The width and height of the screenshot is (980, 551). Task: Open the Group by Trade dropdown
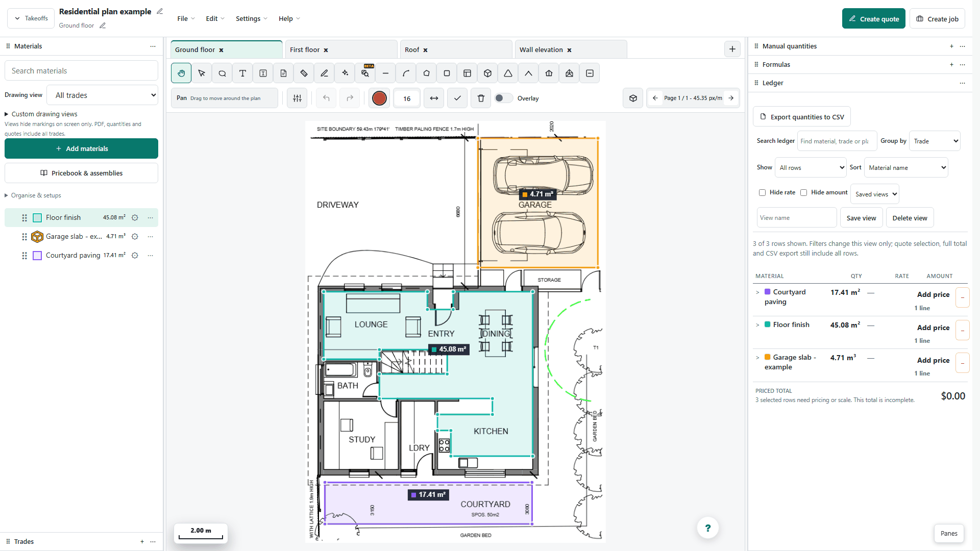click(x=935, y=141)
